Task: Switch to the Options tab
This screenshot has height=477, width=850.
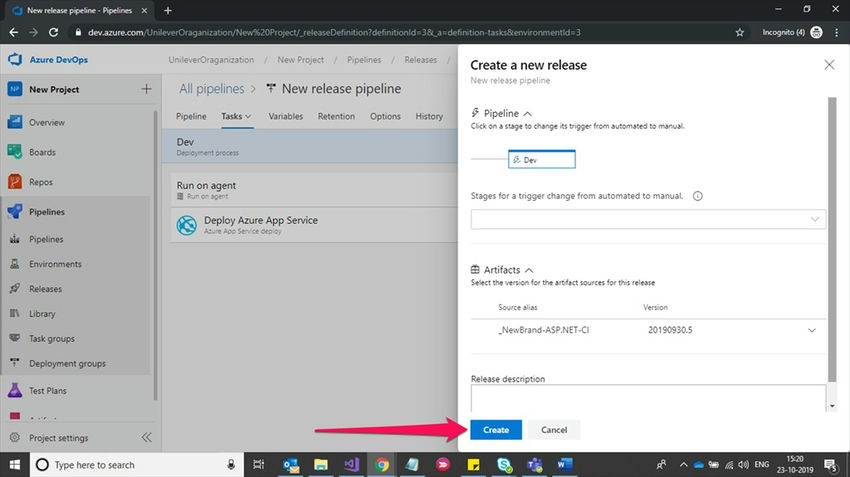Action: (385, 116)
